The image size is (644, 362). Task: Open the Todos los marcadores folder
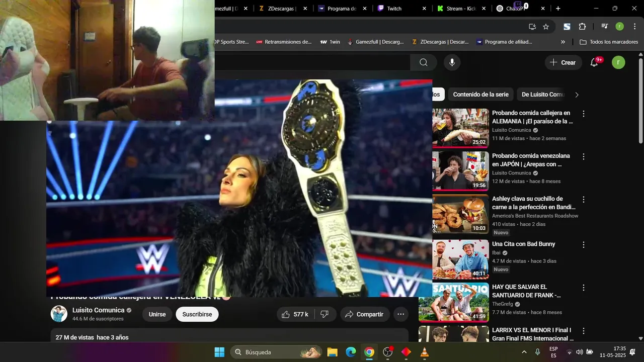tap(609, 42)
